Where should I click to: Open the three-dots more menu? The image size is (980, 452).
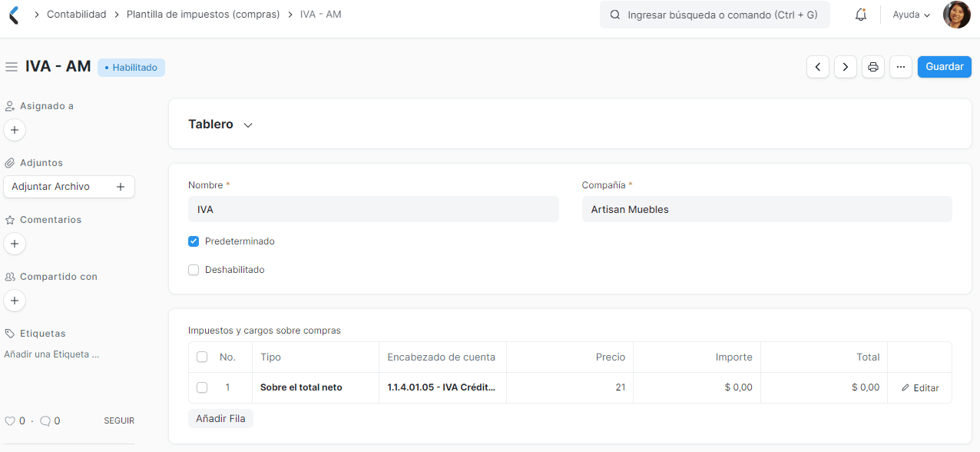(x=901, y=67)
